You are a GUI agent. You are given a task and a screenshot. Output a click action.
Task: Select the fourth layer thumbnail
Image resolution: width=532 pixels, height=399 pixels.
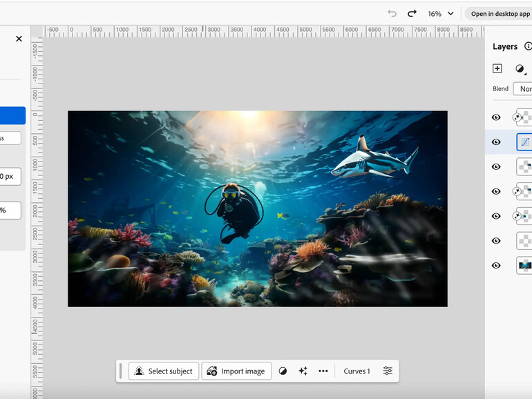pyautogui.click(x=525, y=191)
